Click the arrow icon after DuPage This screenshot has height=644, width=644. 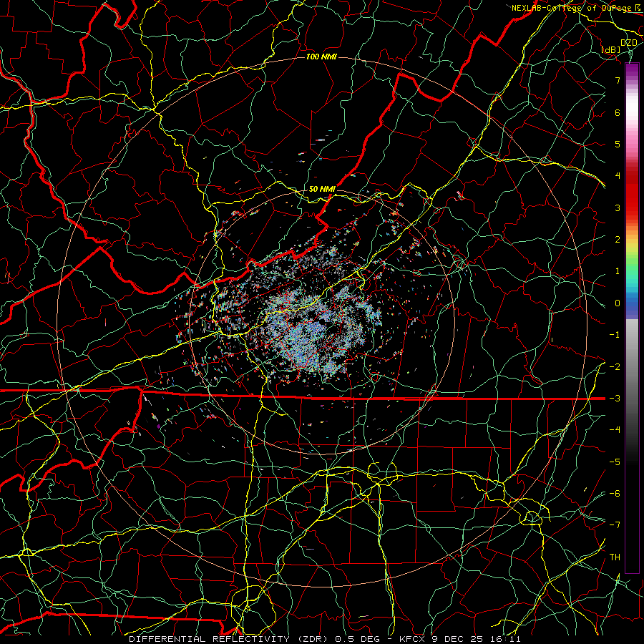[638, 8]
